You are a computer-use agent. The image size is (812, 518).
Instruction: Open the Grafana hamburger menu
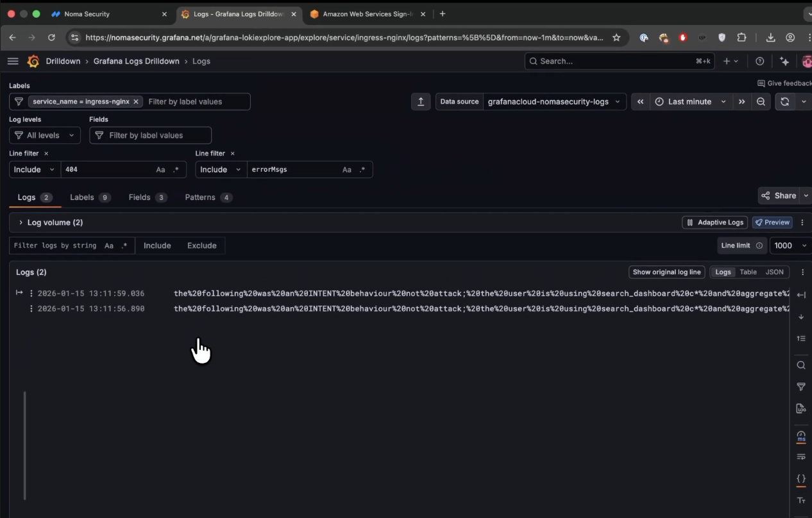(x=13, y=61)
